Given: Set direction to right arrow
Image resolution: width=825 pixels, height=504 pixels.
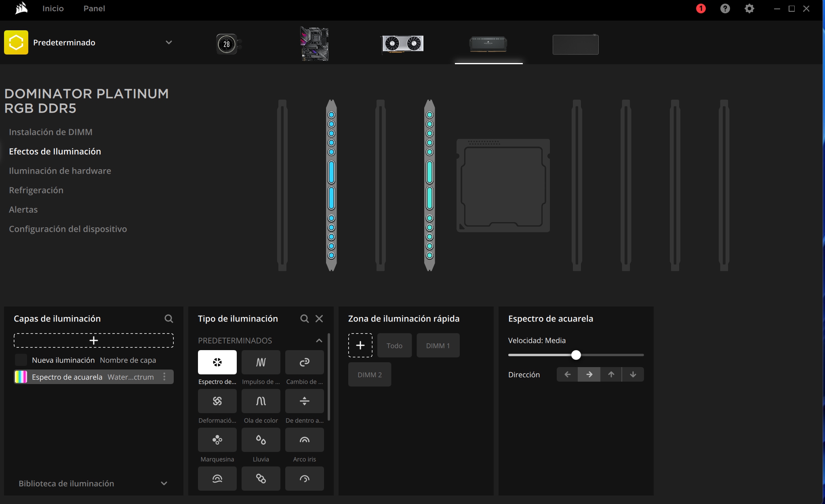Looking at the screenshot, I should (589, 374).
